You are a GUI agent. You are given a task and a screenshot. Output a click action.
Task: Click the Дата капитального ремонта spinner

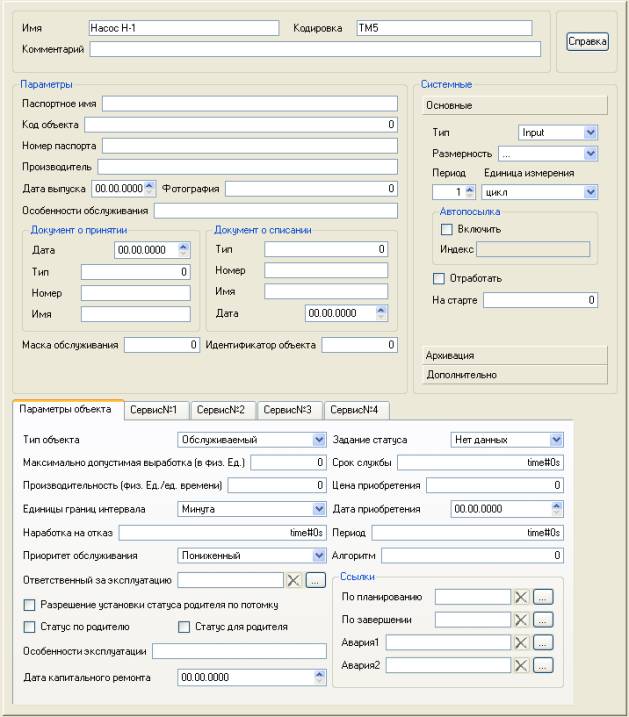[320, 677]
